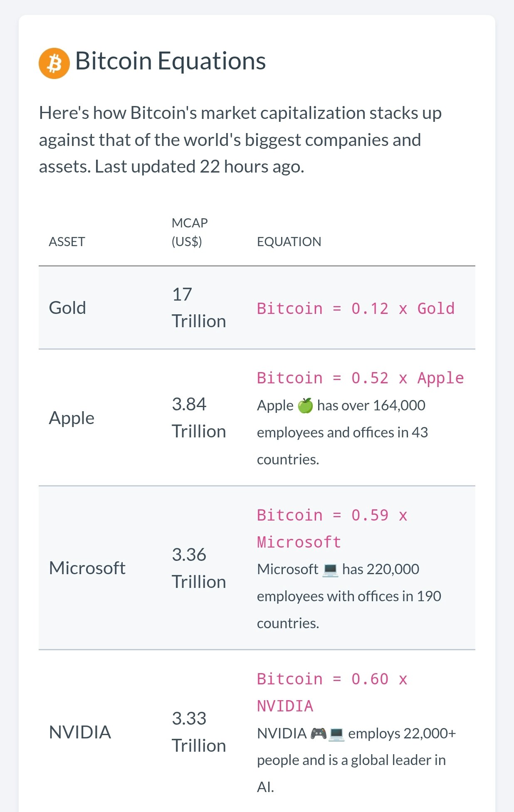Click the Bitcoin = 0.59 x Microsoft equation
The height and width of the screenshot is (812, 514).
point(332,528)
